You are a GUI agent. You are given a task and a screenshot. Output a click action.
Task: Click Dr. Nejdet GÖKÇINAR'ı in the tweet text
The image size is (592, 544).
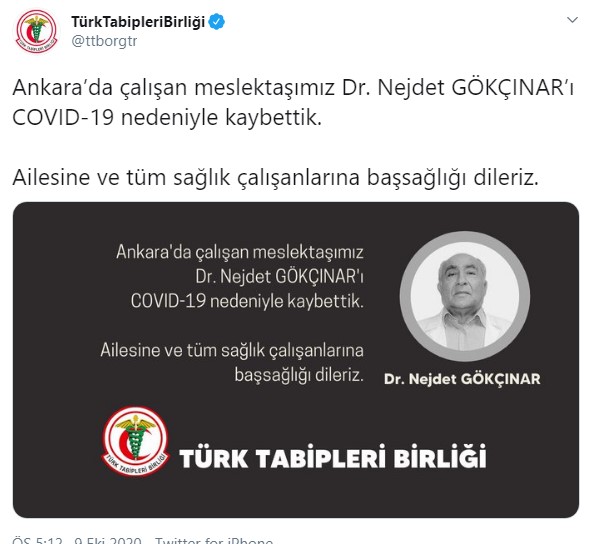tap(458, 88)
